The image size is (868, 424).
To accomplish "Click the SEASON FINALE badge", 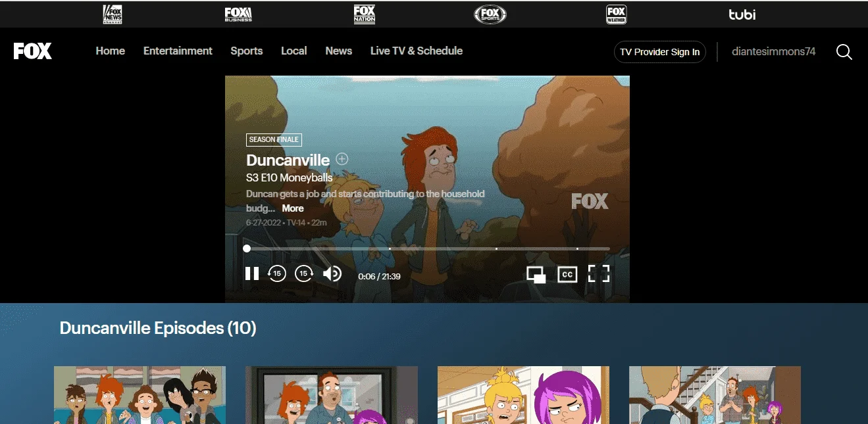I will (x=274, y=139).
